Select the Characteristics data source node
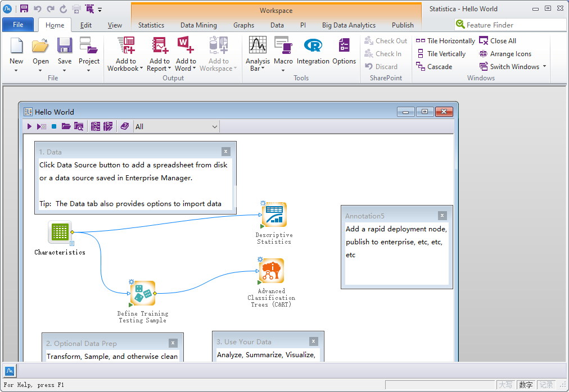The height and width of the screenshot is (392, 569). coord(60,232)
